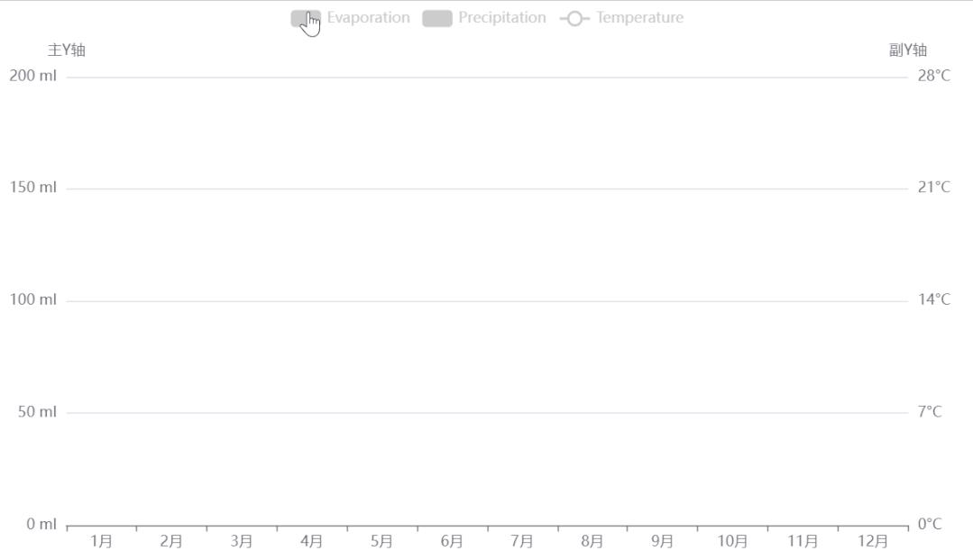The image size is (973, 560).
Task: Enable the Evaporation series via its label
Action: 368,18
